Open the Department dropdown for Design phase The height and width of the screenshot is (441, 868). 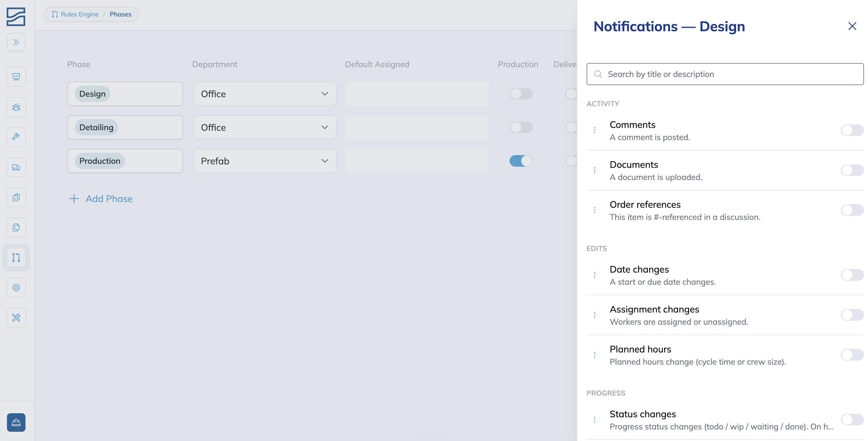(265, 94)
